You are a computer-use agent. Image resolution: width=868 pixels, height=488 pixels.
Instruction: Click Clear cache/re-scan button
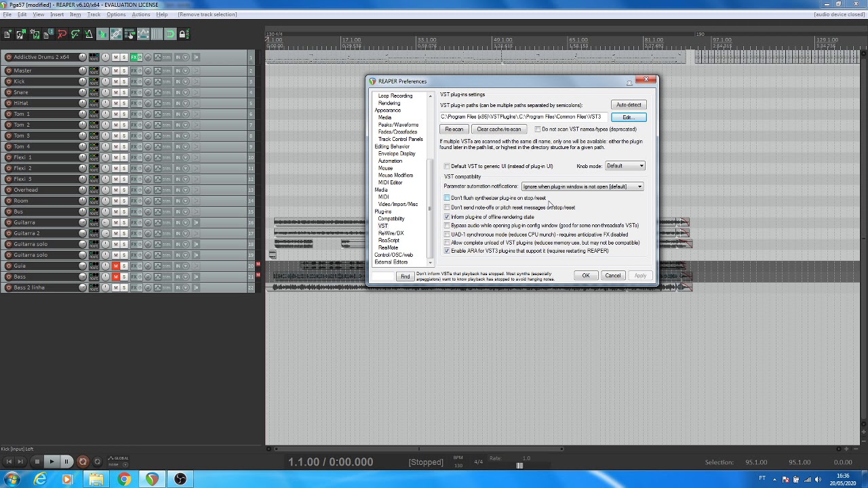point(499,129)
